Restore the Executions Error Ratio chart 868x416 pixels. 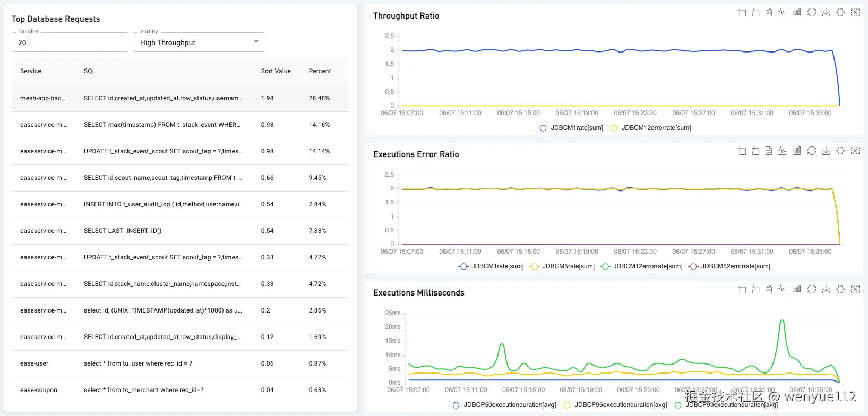pos(812,151)
